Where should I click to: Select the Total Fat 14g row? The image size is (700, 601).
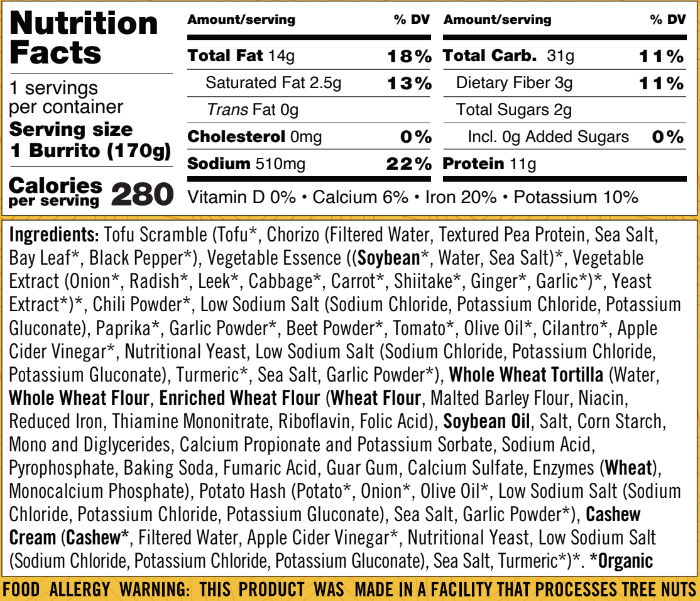coord(309,56)
